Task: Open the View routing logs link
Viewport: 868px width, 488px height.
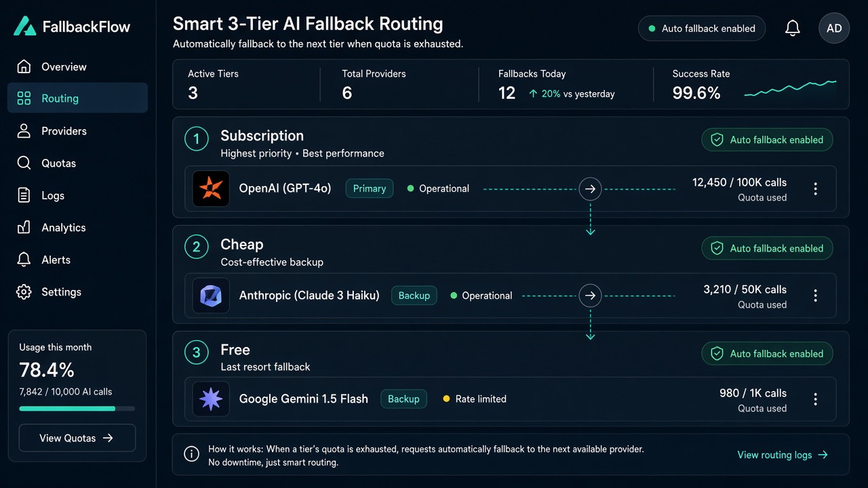Action: [783, 455]
